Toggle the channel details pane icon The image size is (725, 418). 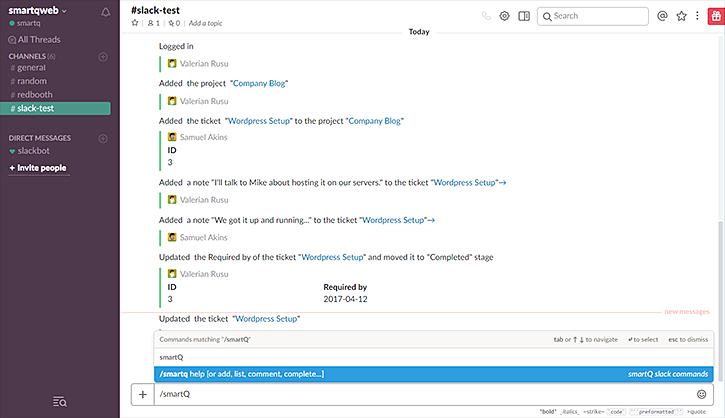pyautogui.click(x=524, y=16)
